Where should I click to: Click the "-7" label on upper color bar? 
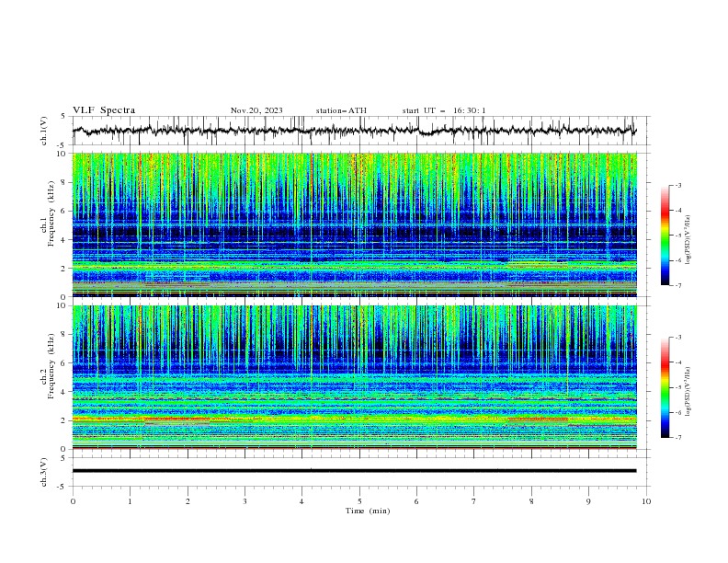[678, 285]
